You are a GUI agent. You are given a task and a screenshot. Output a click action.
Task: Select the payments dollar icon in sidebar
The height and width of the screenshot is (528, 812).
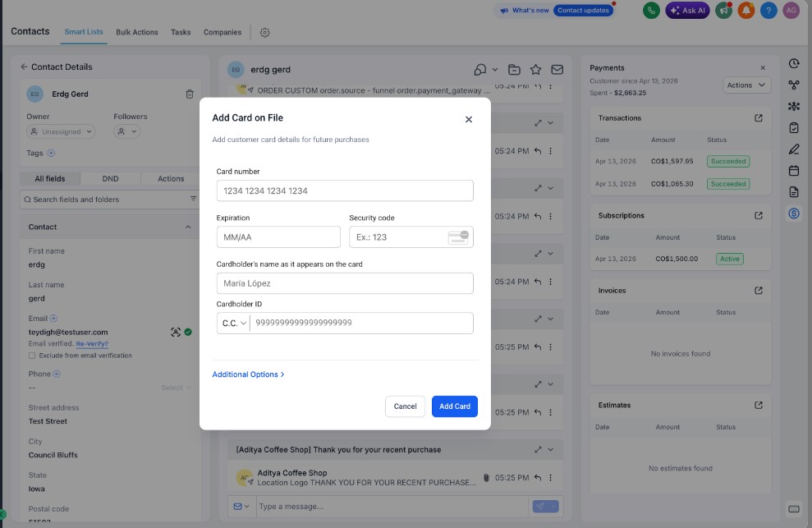[x=794, y=213]
